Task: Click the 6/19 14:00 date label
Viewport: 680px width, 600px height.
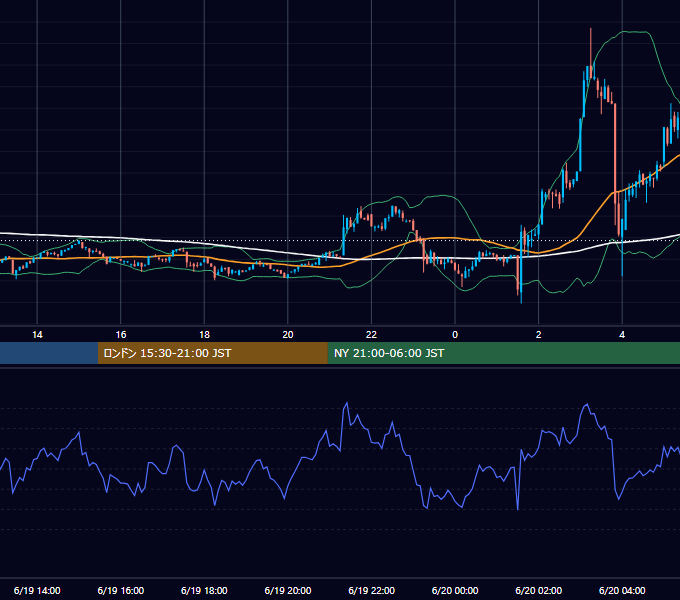Action: click(x=37, y=590)
